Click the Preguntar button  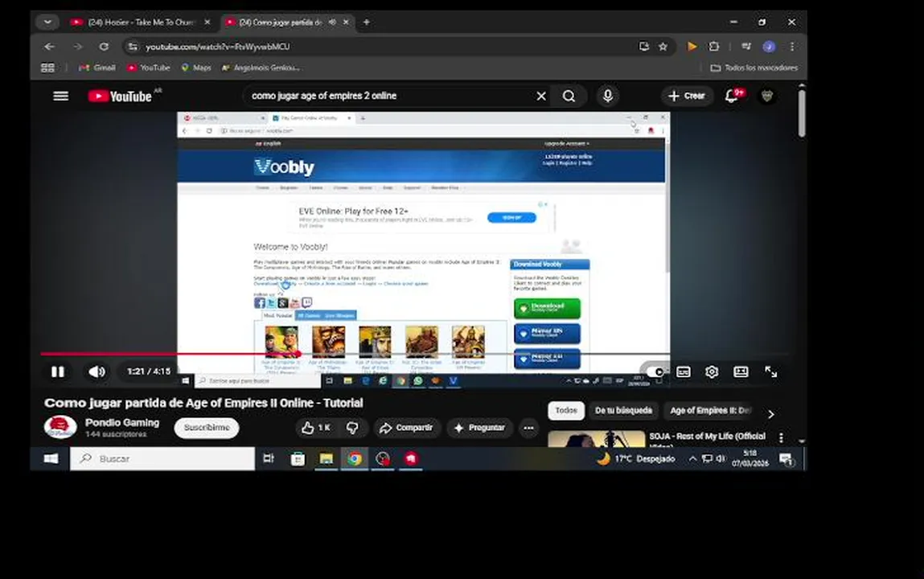[x=479, y=428]
